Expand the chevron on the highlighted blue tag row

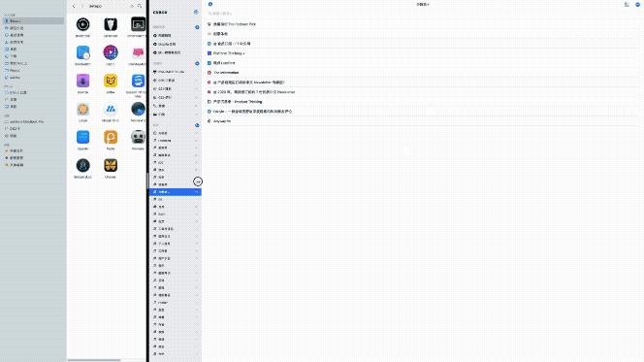tap(196, 192)
